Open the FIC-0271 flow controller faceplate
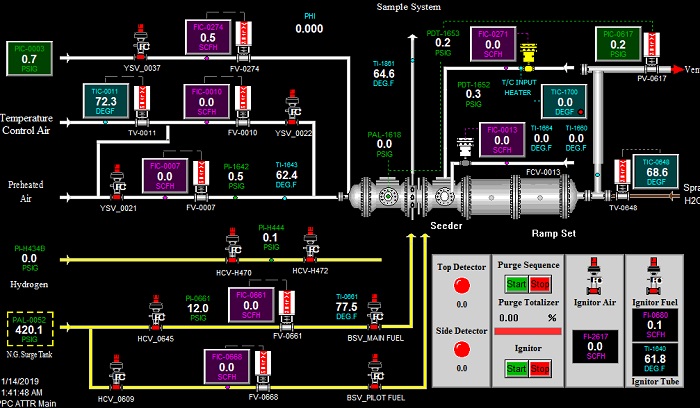 click(493, 44)
